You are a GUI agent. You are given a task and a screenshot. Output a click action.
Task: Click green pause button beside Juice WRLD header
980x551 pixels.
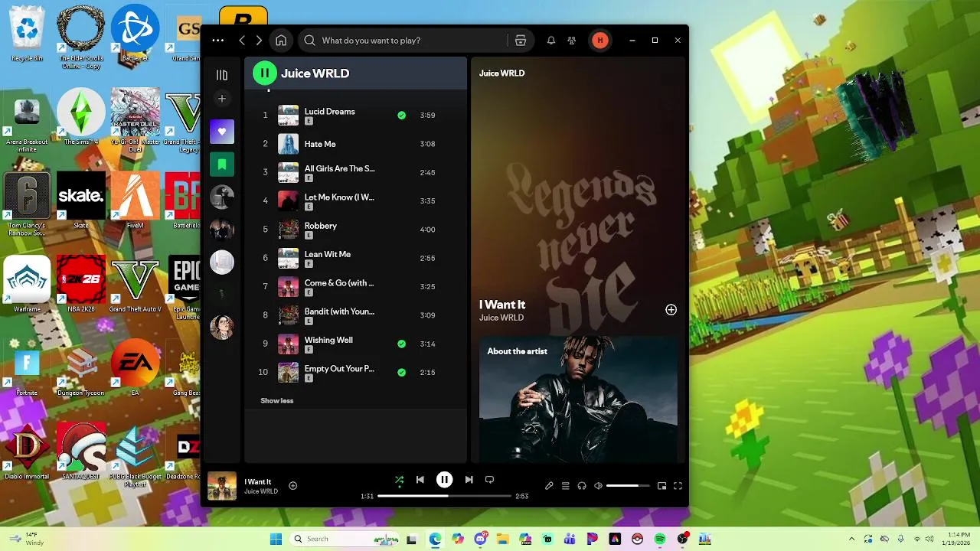(265, 73)
